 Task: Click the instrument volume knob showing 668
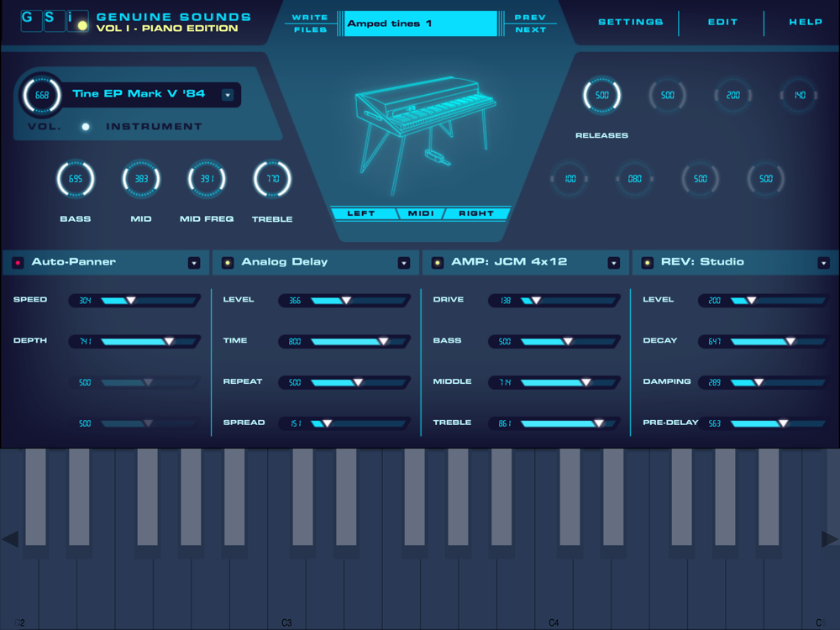coord(42,95)
